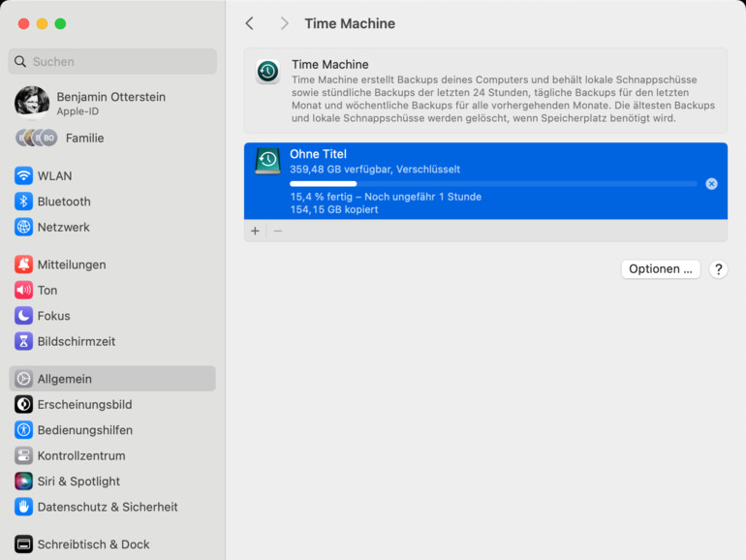The image size is (746, 560).
Task: Open Bildschirmzeit hourglass icon
Action: click(23, 341)
